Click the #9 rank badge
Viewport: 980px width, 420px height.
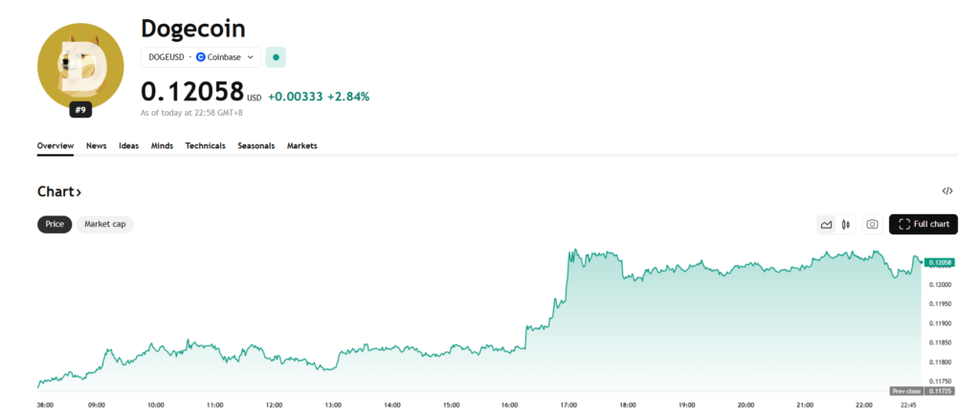pyautogui.click(x=80, y=110)
